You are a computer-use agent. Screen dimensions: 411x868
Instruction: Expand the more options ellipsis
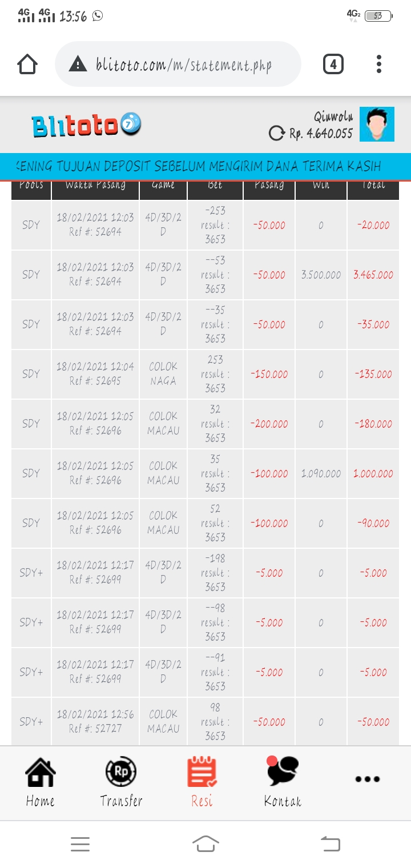pos(368,779)
